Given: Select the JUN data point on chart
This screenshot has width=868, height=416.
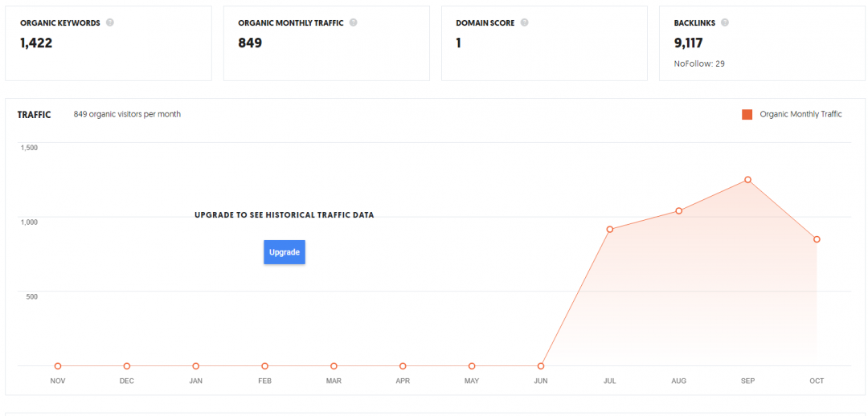Looking at the screenshot, I should [x=541, y=366].
